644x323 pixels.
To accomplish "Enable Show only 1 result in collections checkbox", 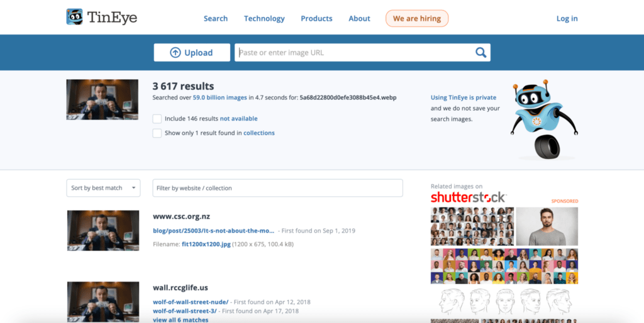I will coord(157,133).
